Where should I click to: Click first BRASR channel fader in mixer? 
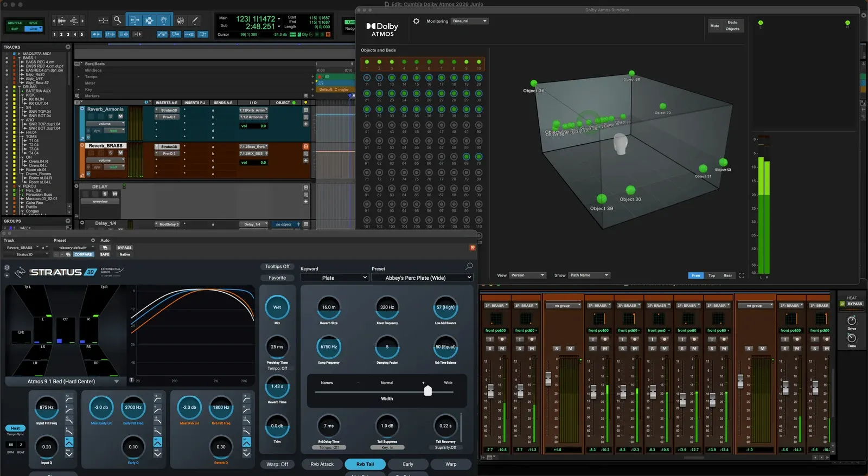click(x=490, y=390)
